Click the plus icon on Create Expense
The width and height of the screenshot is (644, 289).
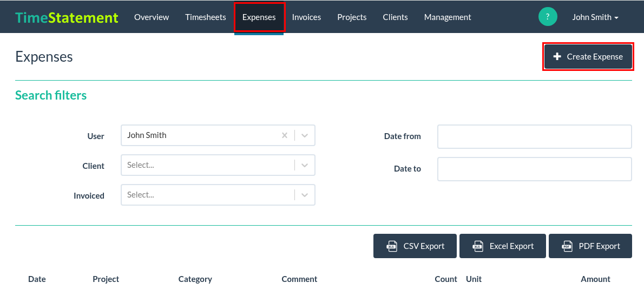(x=557, y=57)
